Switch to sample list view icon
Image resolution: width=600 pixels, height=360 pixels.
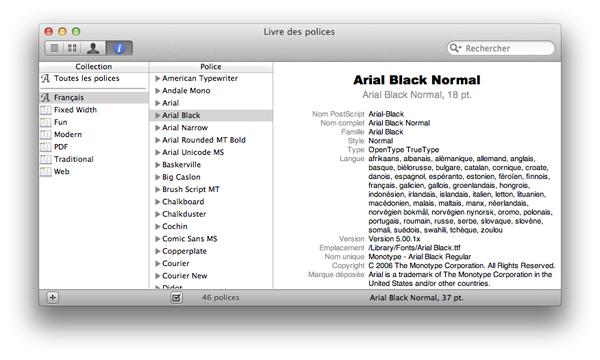pos(55,48)
